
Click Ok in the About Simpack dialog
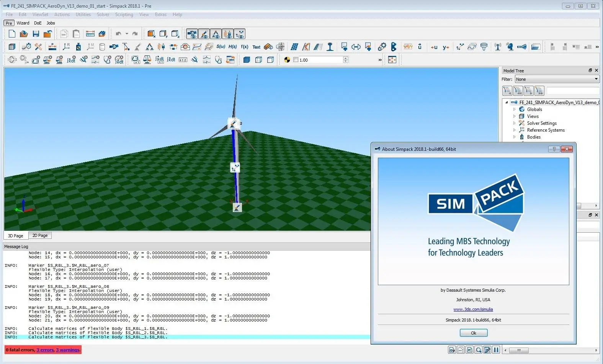pos(474,333)
